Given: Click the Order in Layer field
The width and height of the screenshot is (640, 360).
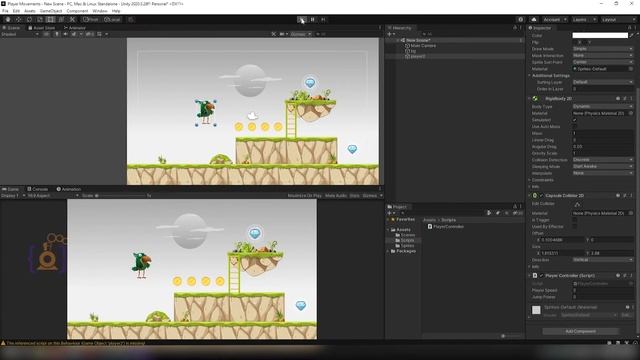Looking at the screenshot, I should coord(603,89).
